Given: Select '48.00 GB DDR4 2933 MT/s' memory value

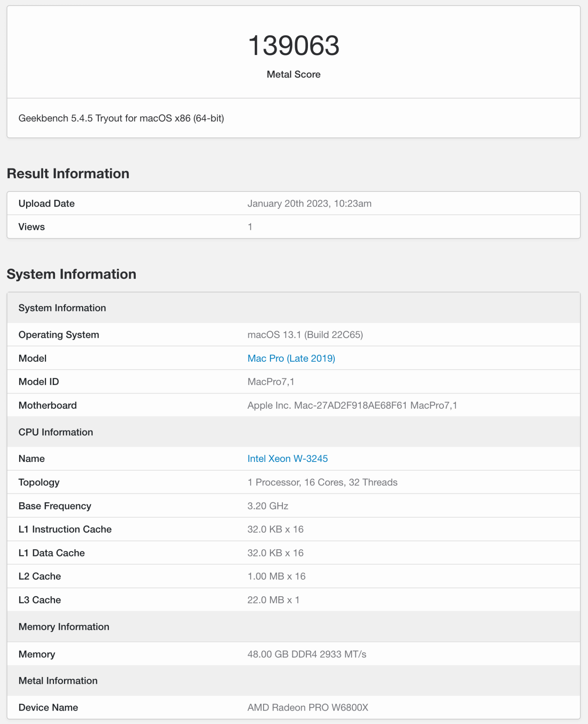Looking at the screenshot, I should 307,654.
